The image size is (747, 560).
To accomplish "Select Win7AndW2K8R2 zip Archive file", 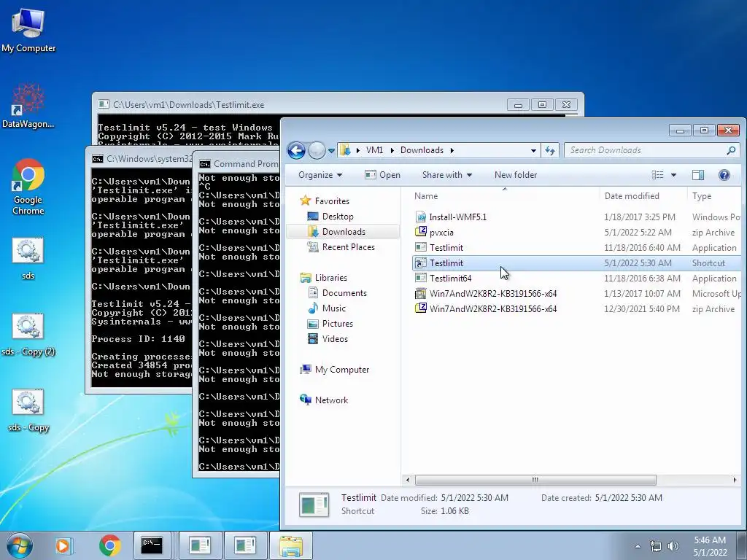I will (x=576, y=308).
